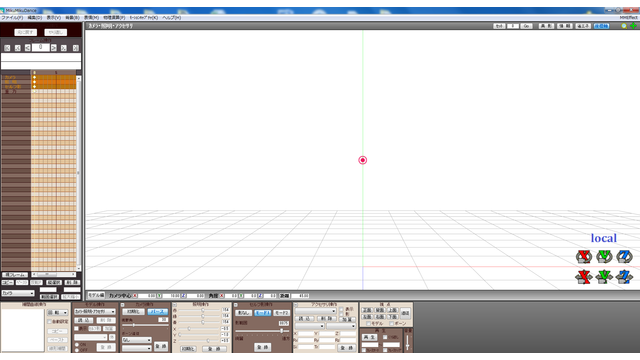Screen dimensions: 640x360
Task: Click the red X move gizmo icon
Action: tap(584, 277)
